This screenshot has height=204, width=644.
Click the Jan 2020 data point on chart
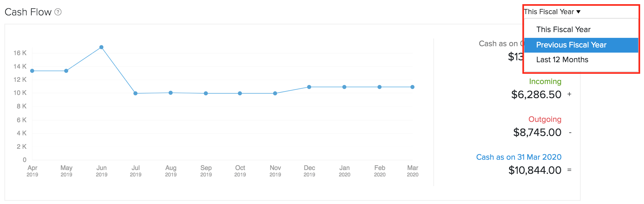344,87
